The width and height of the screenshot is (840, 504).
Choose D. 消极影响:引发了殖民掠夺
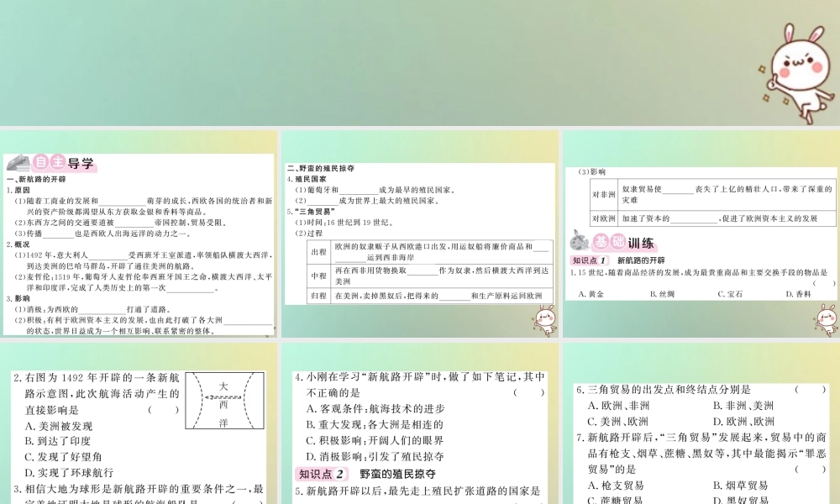pos(375,457)
